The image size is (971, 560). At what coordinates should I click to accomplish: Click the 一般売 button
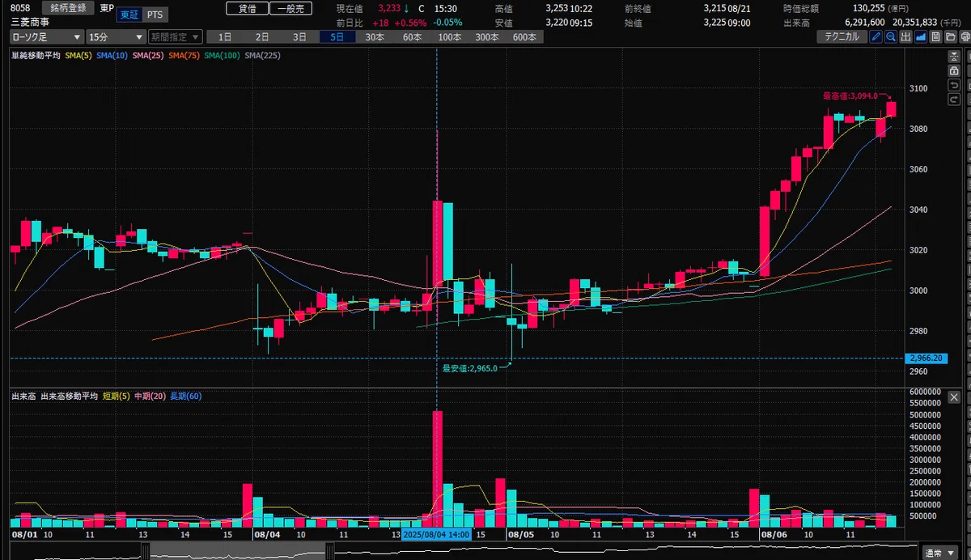290,8
